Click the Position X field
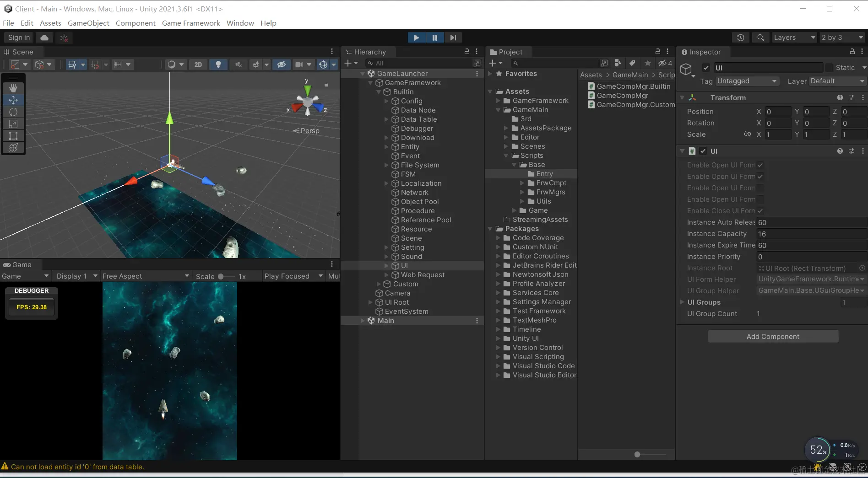The image size is (868, 478). [x=778, y=112]
